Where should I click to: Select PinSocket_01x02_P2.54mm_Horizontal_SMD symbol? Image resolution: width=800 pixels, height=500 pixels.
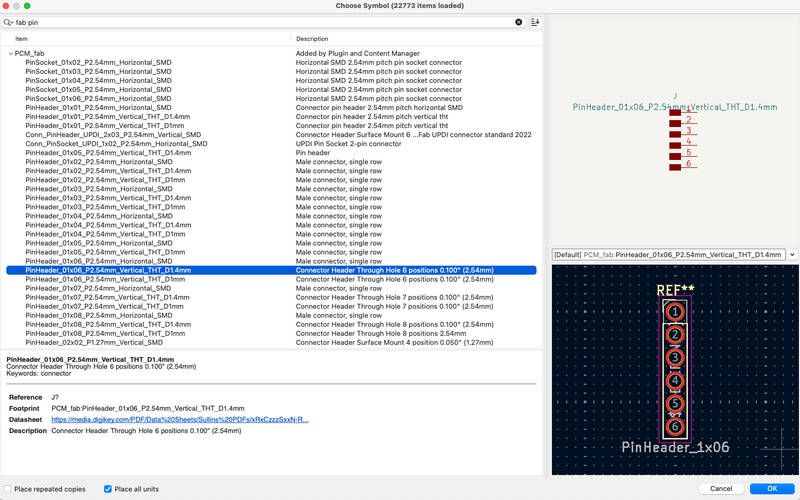[x=98, y=62]
